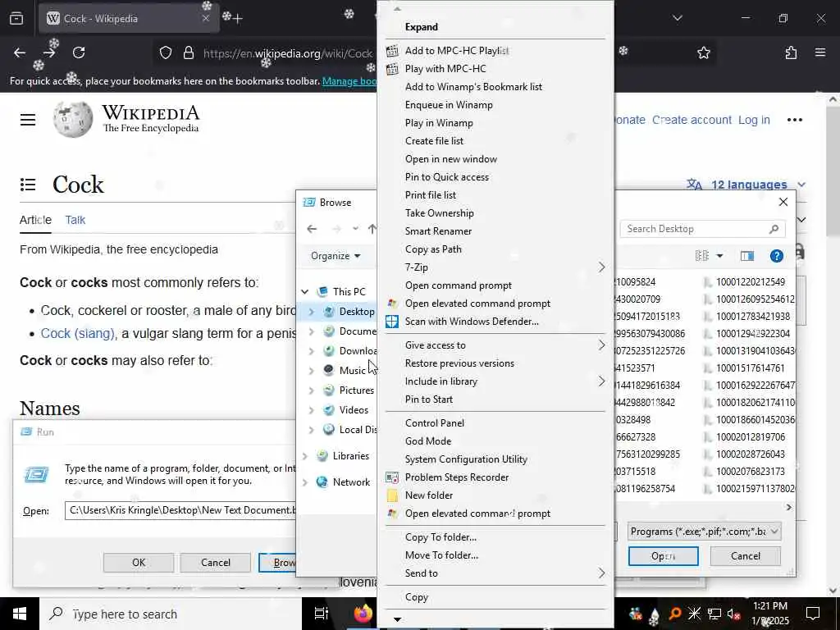Viewport: 840px width, 630px height.
Task: Open the Organize dropdown menu
Action: pyautogui.click(x=336, y=256)
